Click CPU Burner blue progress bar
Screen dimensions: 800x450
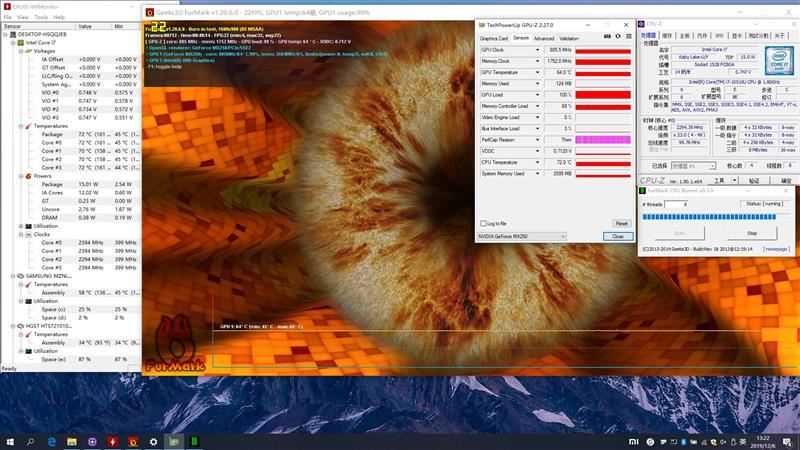coord(709,217)
